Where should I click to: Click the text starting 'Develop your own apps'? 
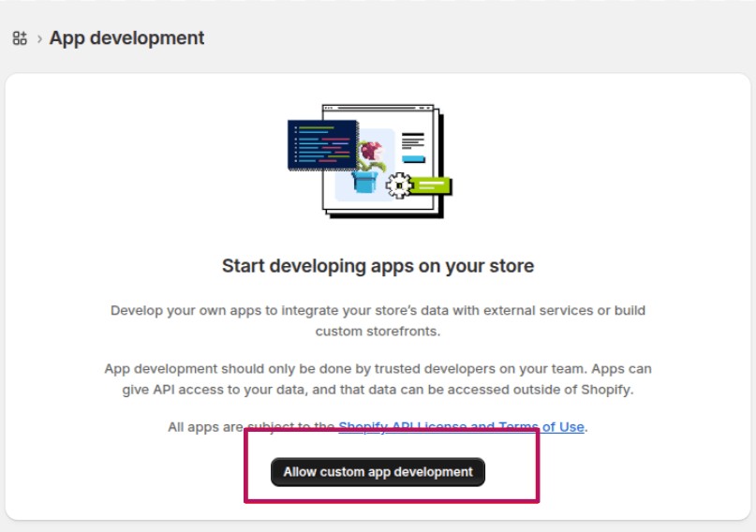[x=378, y=320]
